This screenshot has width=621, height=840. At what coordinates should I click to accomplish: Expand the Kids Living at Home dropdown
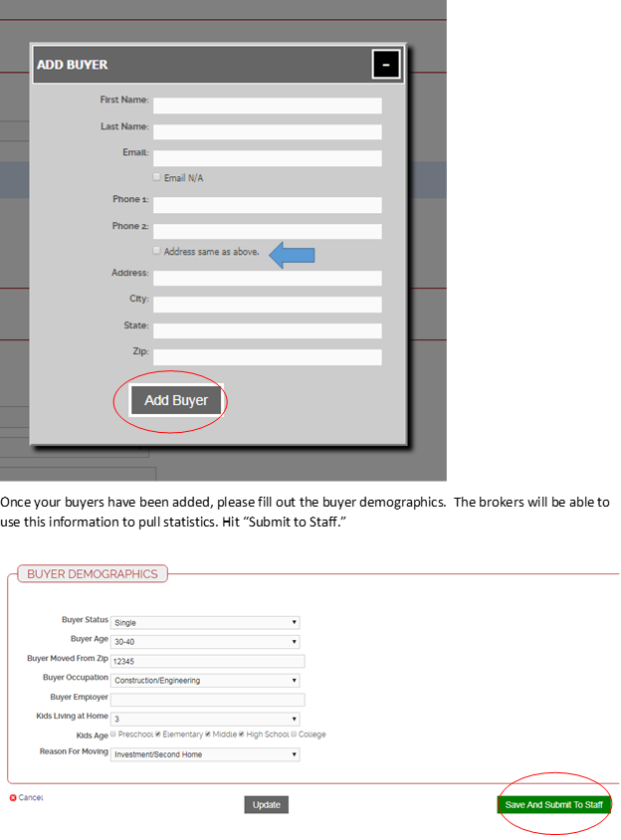(x=205, y=719)
